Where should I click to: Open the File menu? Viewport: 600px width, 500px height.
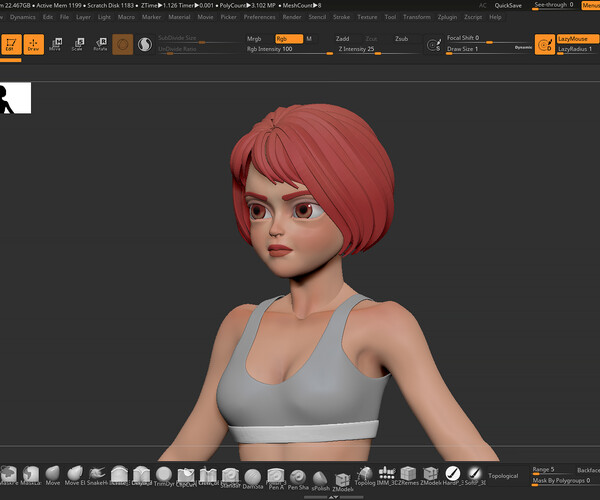point(64,17)
